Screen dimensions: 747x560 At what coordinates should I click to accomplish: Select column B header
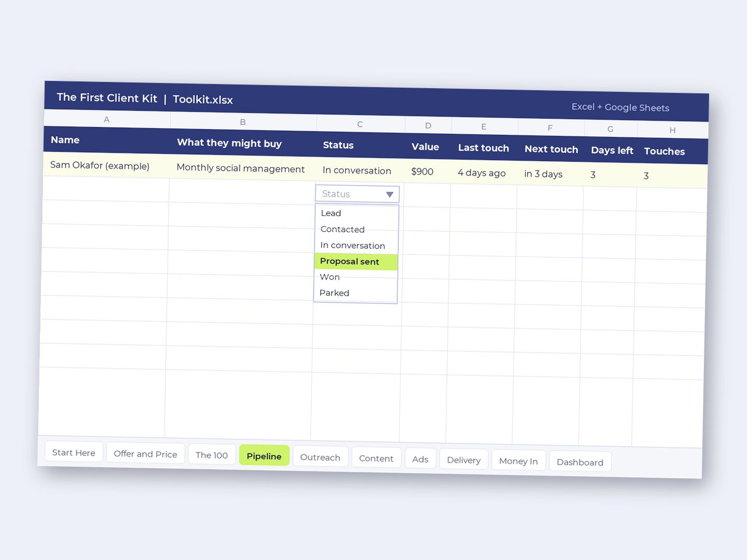point(243,122)
